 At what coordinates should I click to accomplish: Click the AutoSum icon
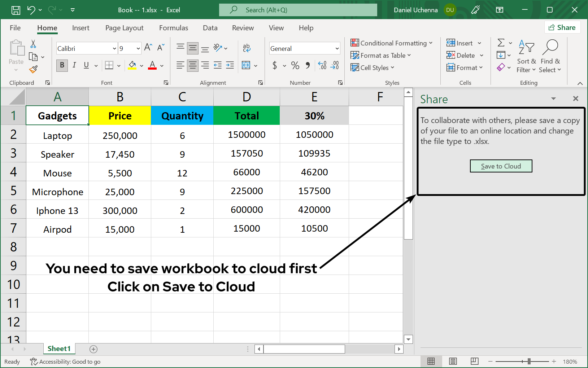[x=501, y=42]
